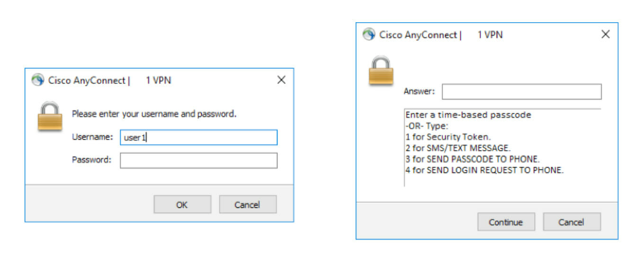This screenshot has width=644, height=269.
Task: Click the Cisco globe icon in the username dialog
Action: click(x=37, y=80)
